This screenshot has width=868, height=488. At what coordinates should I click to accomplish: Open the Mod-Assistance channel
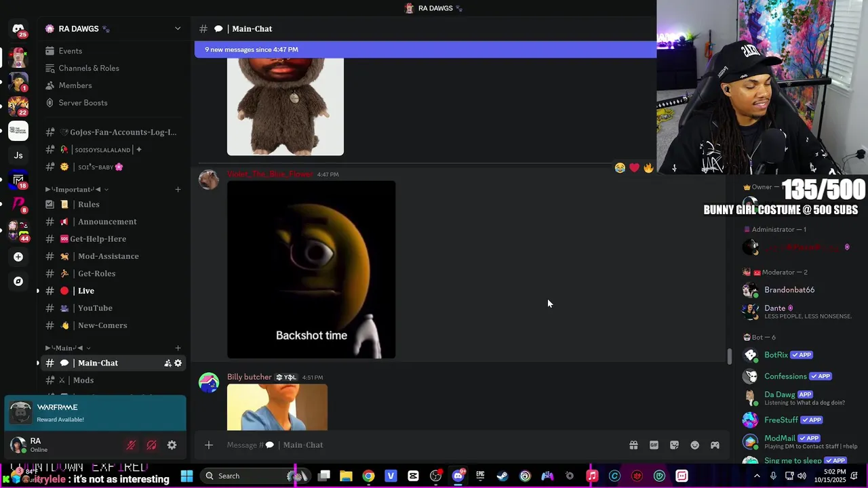(x=113, y=256)
